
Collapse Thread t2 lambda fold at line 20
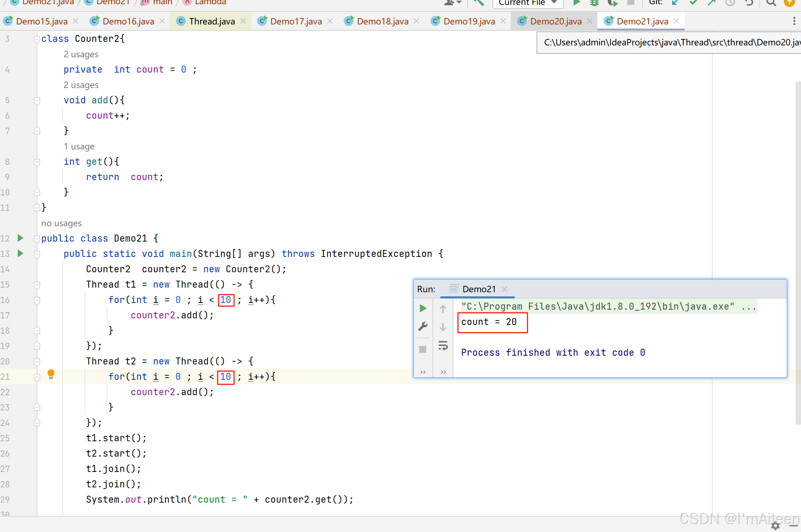pyautogui.click(x=37, y=362)
